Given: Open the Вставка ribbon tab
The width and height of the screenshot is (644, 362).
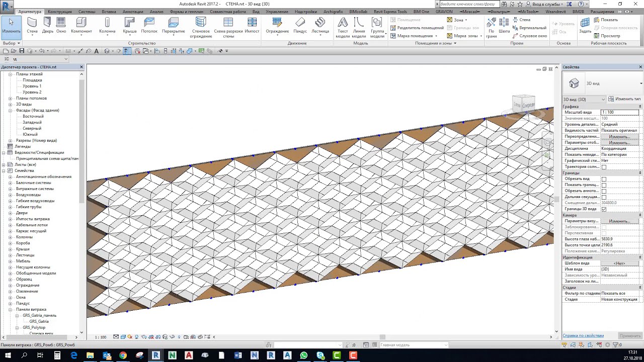Looking at the screenshot, I should (109, 12).
